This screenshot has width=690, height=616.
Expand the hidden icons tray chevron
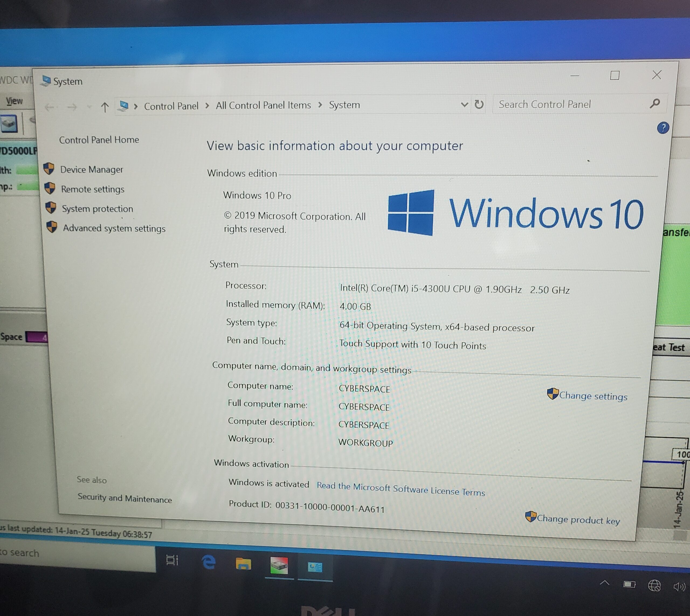[x=605, y=583]
